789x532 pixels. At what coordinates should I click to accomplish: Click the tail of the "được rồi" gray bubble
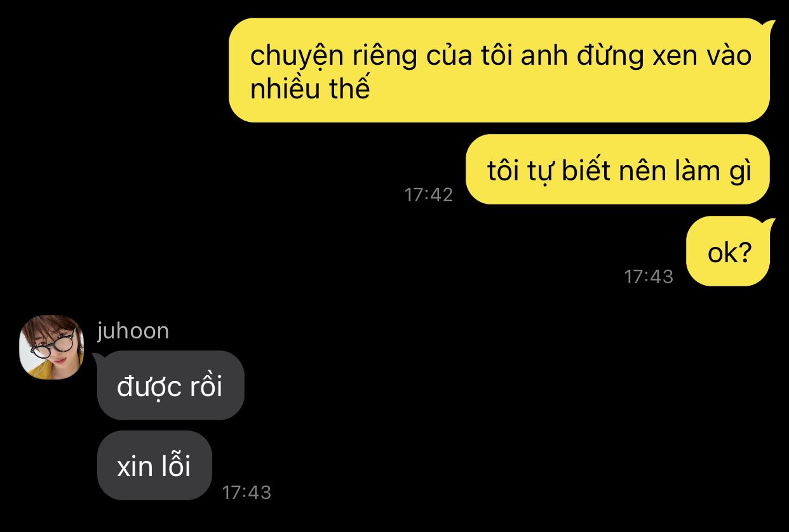coord(98,357)
